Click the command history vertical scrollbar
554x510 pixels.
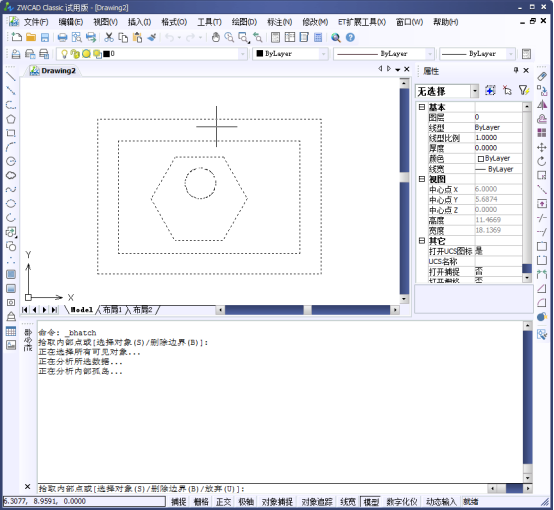528,402
